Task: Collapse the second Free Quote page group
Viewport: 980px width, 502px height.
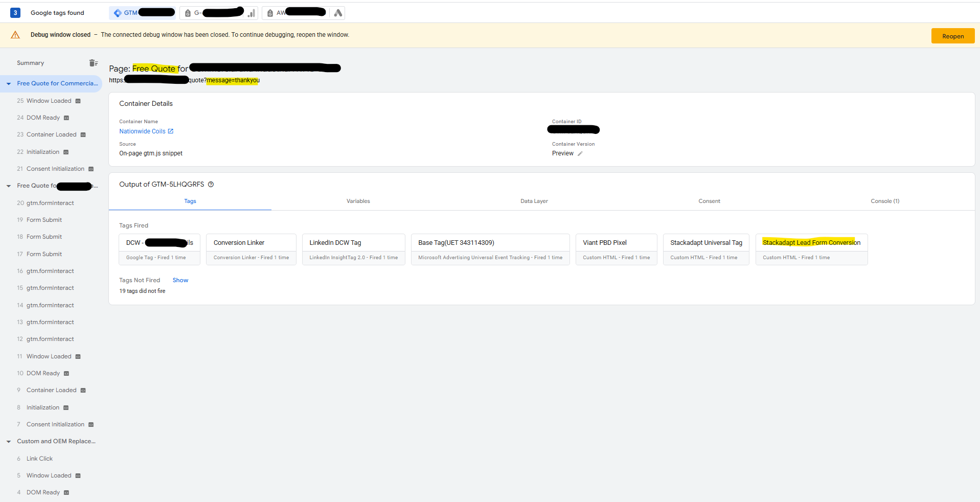Action: (x=9, y=186)
